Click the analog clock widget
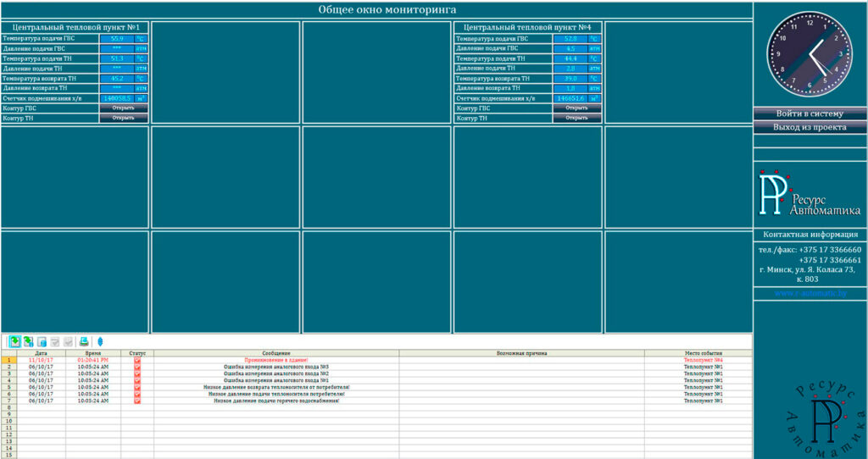The image size is (868, 459). pos(810,57)
